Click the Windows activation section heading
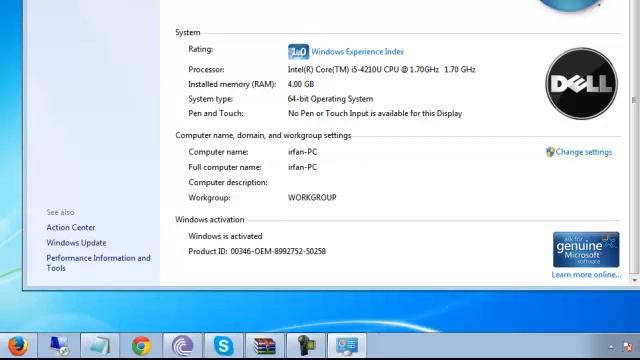 pyautogui.click(x=210, y=220)
